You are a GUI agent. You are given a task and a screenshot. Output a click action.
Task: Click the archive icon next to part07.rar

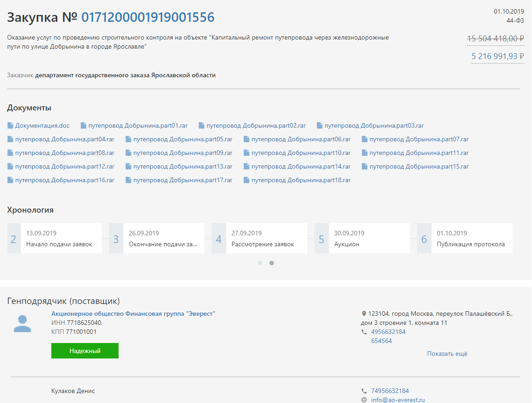point(365,139)
